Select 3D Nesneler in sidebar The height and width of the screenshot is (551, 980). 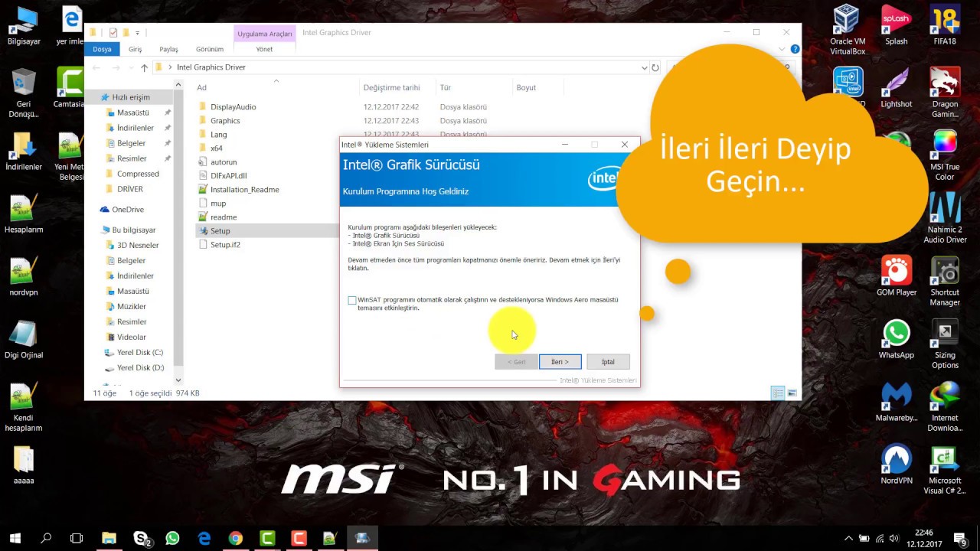[138, 245]
